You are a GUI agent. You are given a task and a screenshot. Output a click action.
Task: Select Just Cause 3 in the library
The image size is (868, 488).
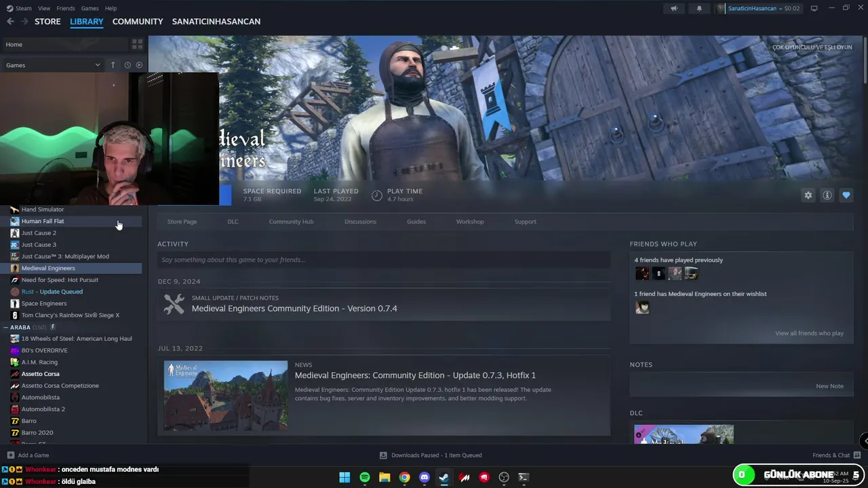pyautogui.click(x=39, y=245)
